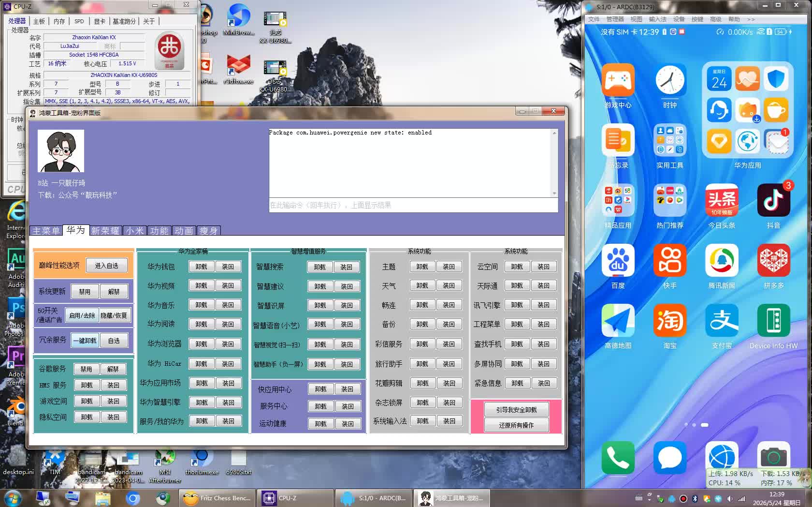Launch the 抖音 app on the phone
Image resolution: width=812 pixels, height=507 pixels.
pyautogui.click(x=773, y=200)
